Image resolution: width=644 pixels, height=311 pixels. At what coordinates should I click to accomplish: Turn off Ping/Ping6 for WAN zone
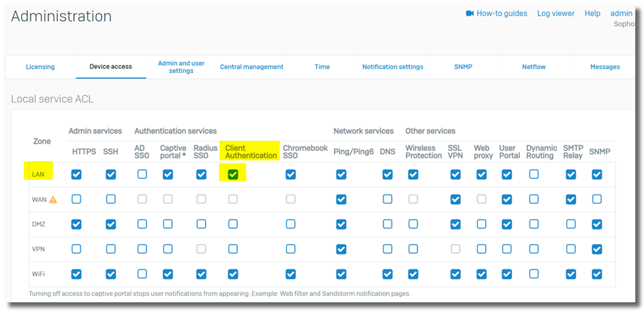tap(341, 199)
